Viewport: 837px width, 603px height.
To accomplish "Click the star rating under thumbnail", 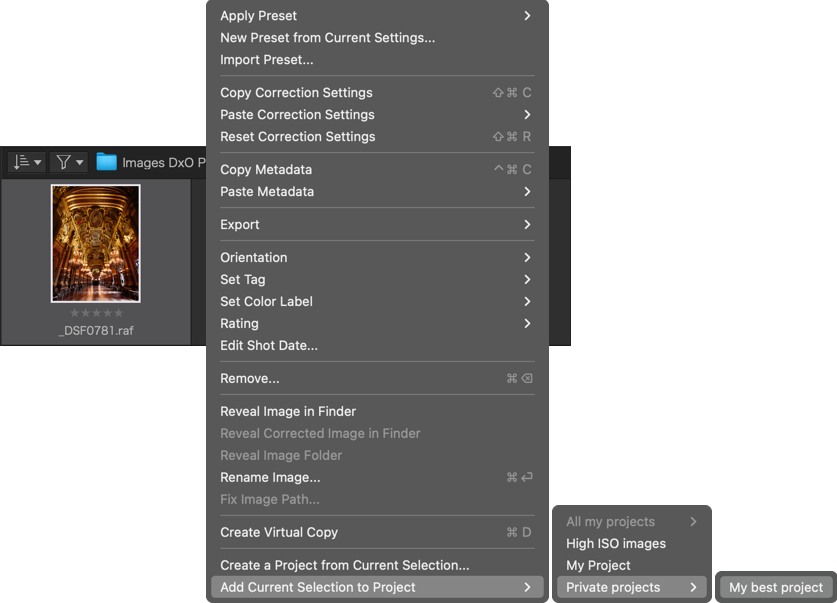I will coord(96,313).
